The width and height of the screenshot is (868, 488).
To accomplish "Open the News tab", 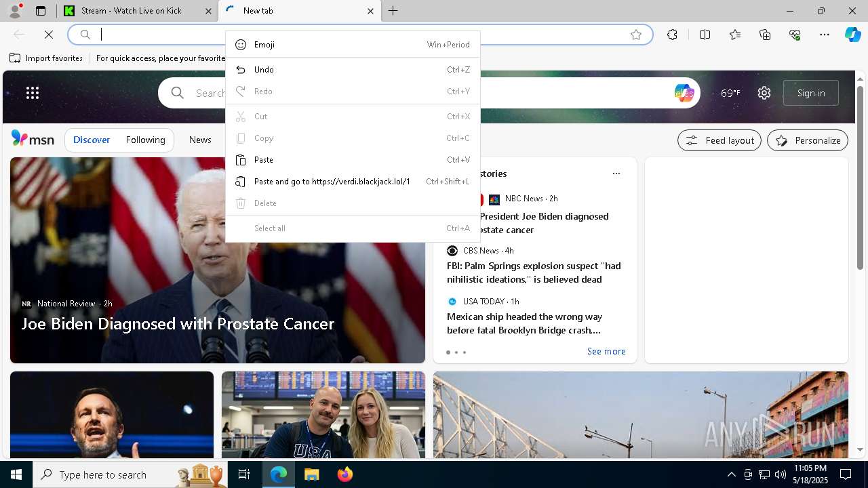I will tap(200, 140).
